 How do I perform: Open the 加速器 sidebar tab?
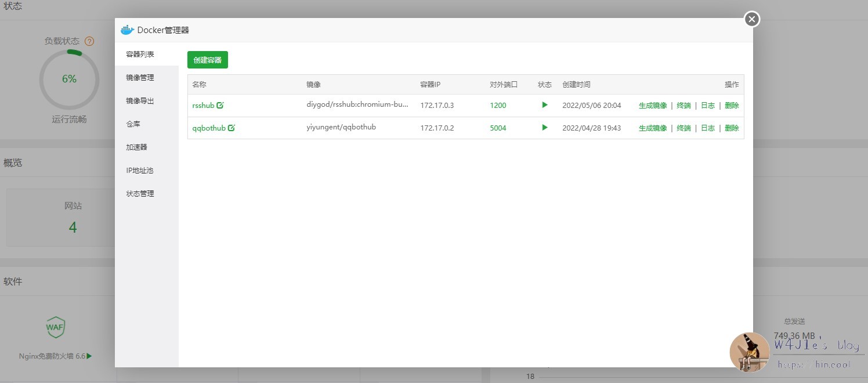pos(137,147)
